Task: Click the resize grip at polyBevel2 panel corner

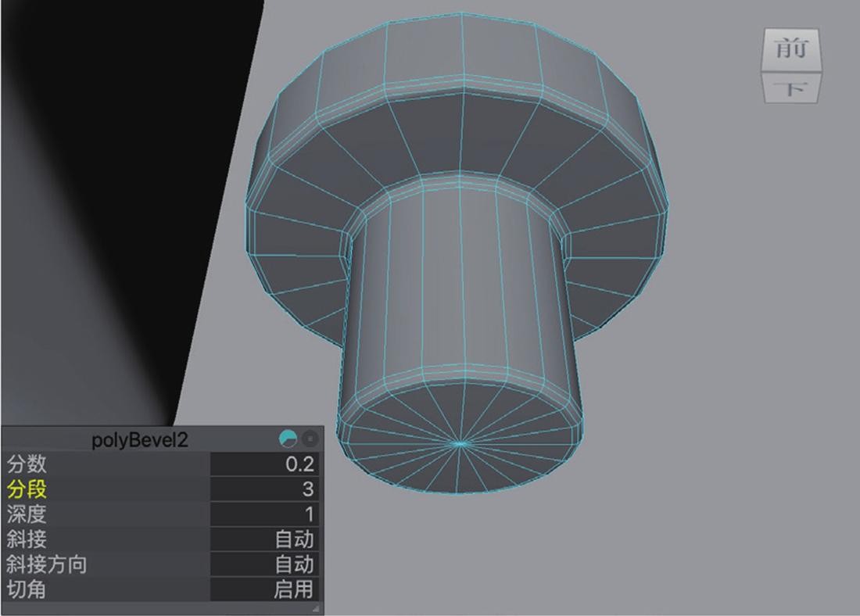Action: pyautogui.click(x=316, y=608)
